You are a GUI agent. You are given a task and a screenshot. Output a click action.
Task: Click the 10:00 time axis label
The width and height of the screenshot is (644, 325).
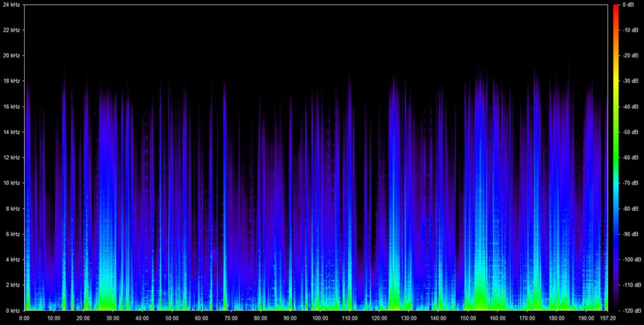coord(54,318)
